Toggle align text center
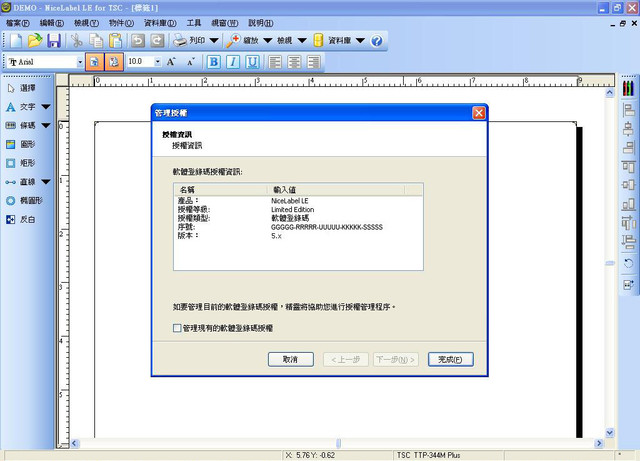The image size is (640, 461). [x=294, y=62]
